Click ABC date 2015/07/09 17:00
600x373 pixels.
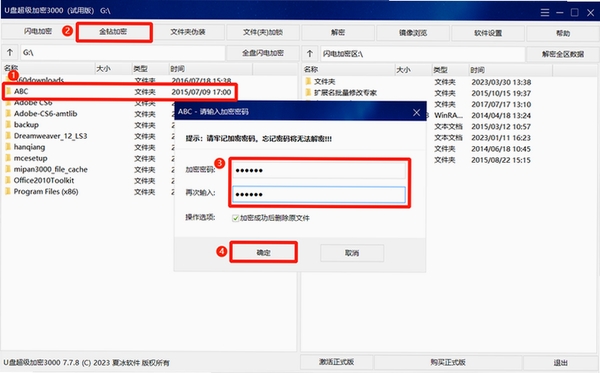click(x=201, y=92)
